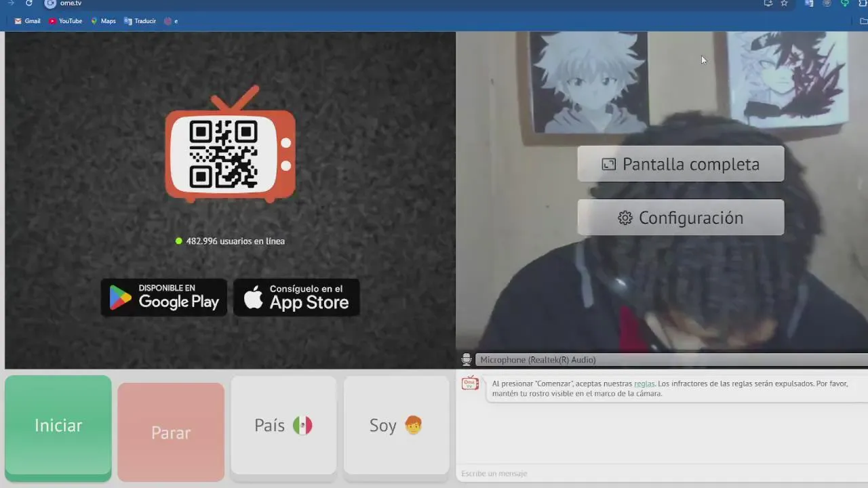Open the 'e' bookmark
The height and width of the screenshot is (488, 868).
pyautogui.click(x=171, y=21)
